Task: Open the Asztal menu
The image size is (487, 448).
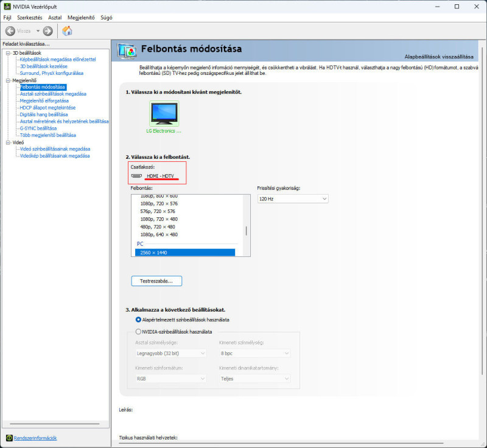Action: pyautogui.click(x=55, y=18)
